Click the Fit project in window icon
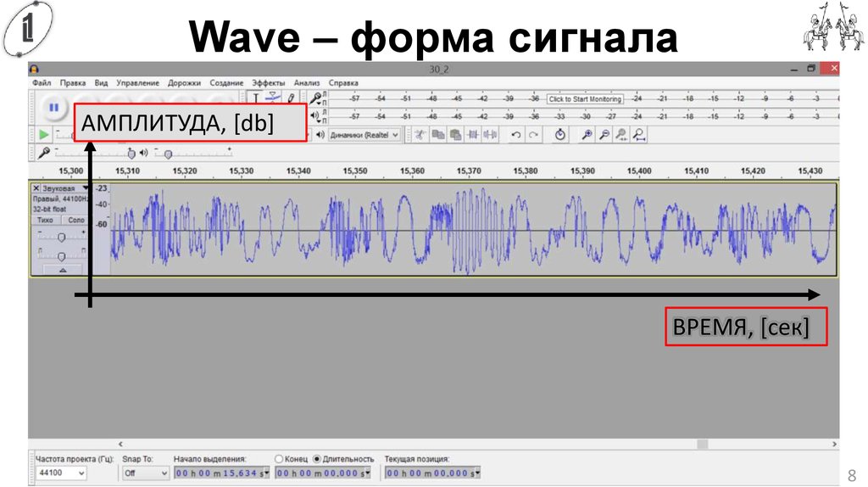868x487 pixels. coord(639,135)
